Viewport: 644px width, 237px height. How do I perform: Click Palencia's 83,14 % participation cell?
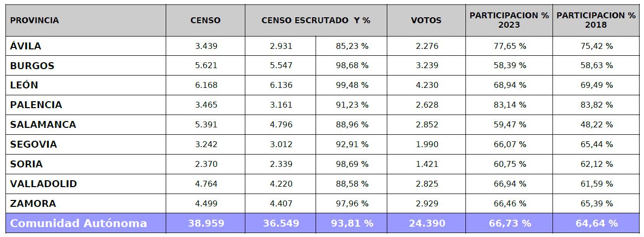[x=509, y=105]
